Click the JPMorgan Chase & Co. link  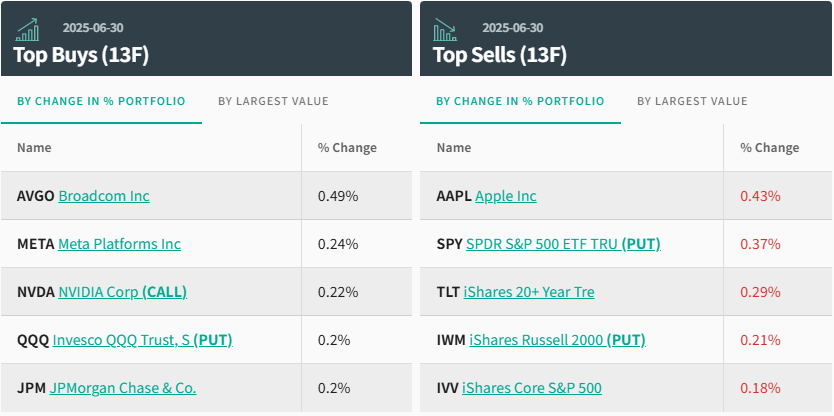(123, 388)
